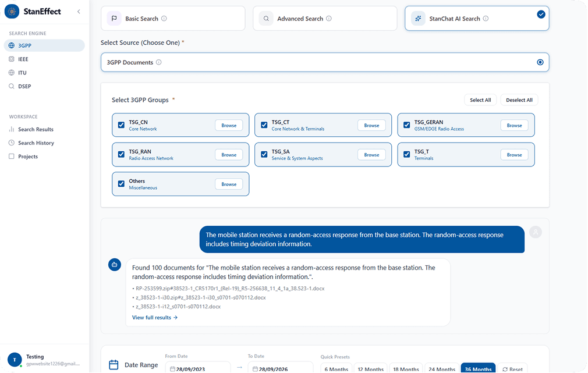The height and width of the screenshot is (373, 588).
Task: Click the View full results link
Action: (155, 318)
